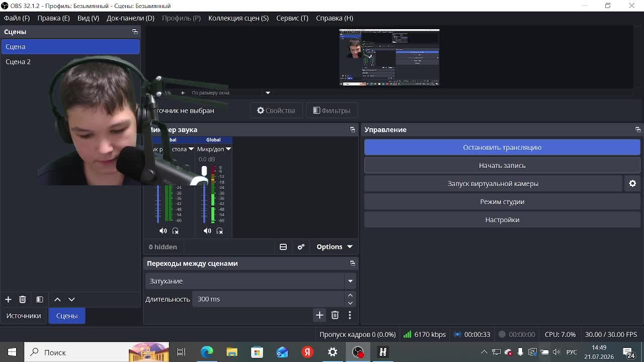
Task: Mute the desktop audio channel
Action: pyautogui.click(x=163, y=231)
